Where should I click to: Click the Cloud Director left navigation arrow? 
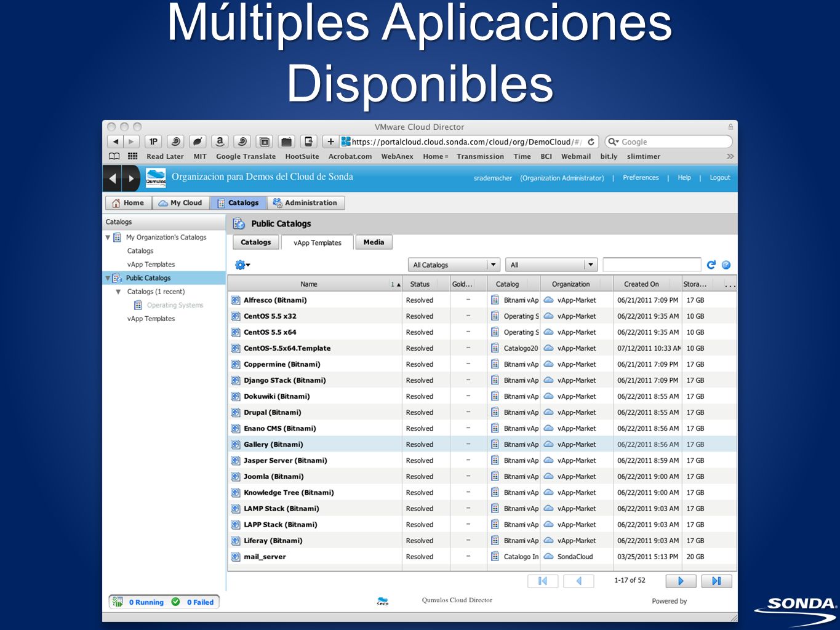(x=113, y=178)
